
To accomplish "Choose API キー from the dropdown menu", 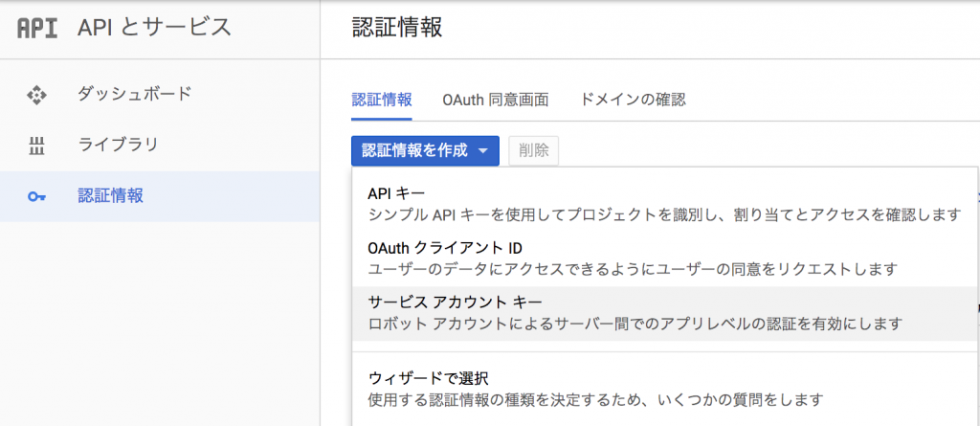I will pos(665,204).
